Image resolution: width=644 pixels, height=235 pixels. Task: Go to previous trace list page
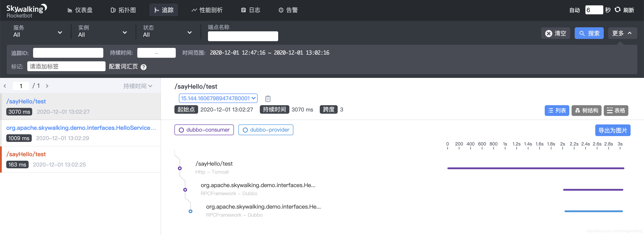pyautogui.click(x=5, y=86)
